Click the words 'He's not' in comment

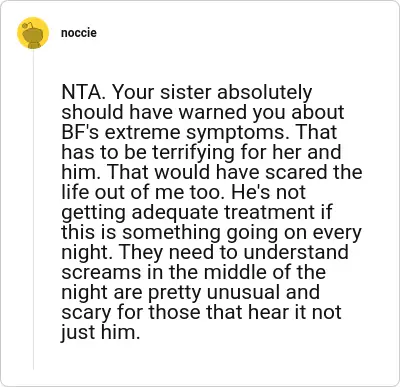(x=268, y=192)
